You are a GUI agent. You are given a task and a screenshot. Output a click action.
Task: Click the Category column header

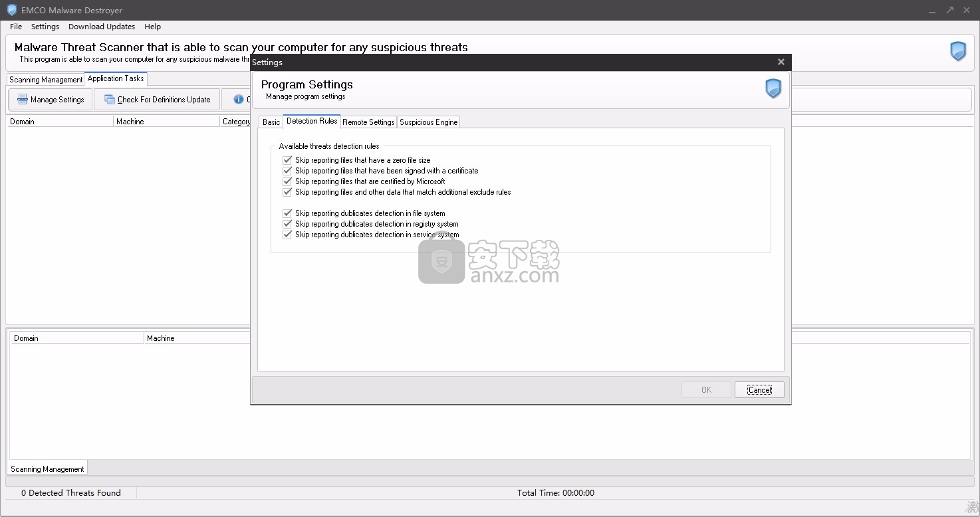(235, 122)
